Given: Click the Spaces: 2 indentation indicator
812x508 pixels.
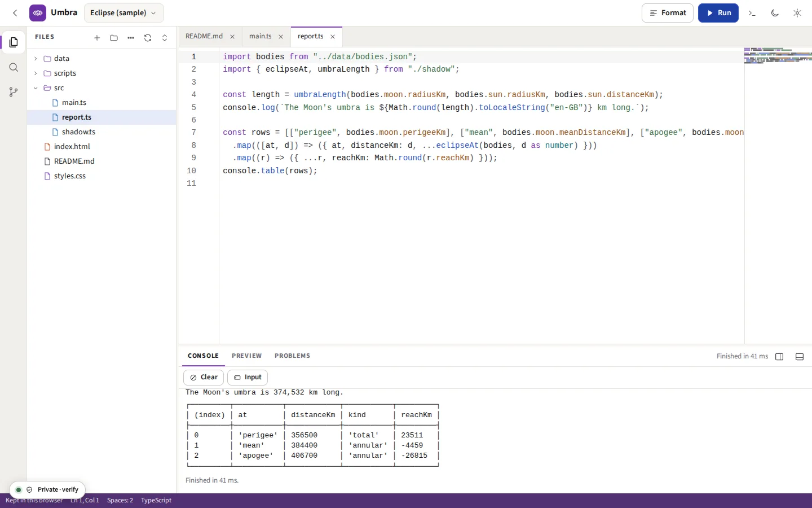Looking at the screenshot, I should [120, 500].
